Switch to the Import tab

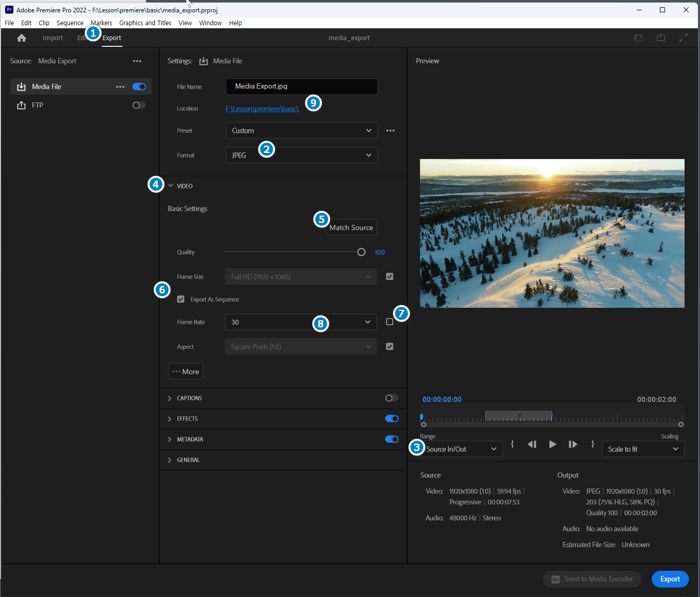click(52, 38)
